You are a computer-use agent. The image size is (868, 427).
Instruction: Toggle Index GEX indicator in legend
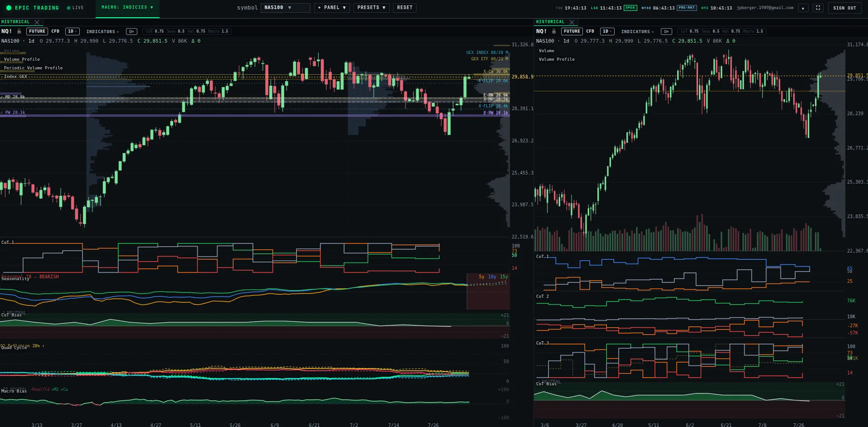15,77
